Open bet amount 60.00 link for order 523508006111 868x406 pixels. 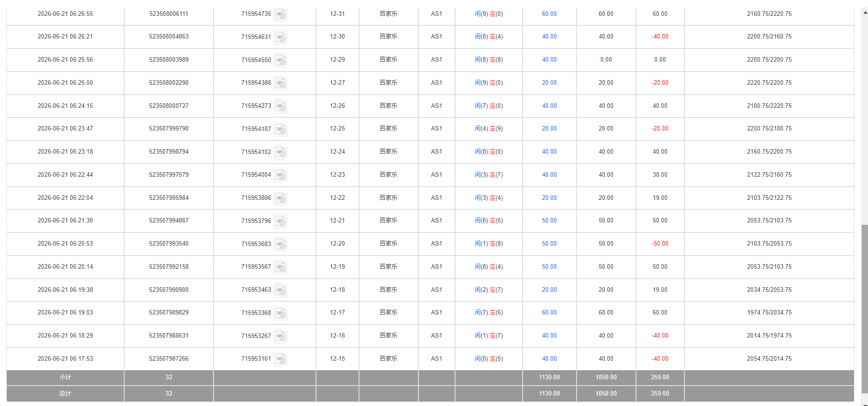click(549, 14)
